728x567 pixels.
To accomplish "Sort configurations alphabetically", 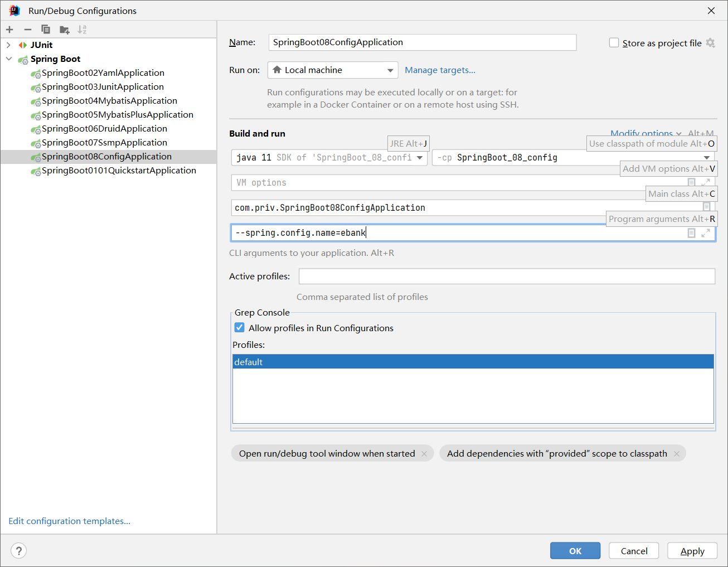I will pos(82,30).
